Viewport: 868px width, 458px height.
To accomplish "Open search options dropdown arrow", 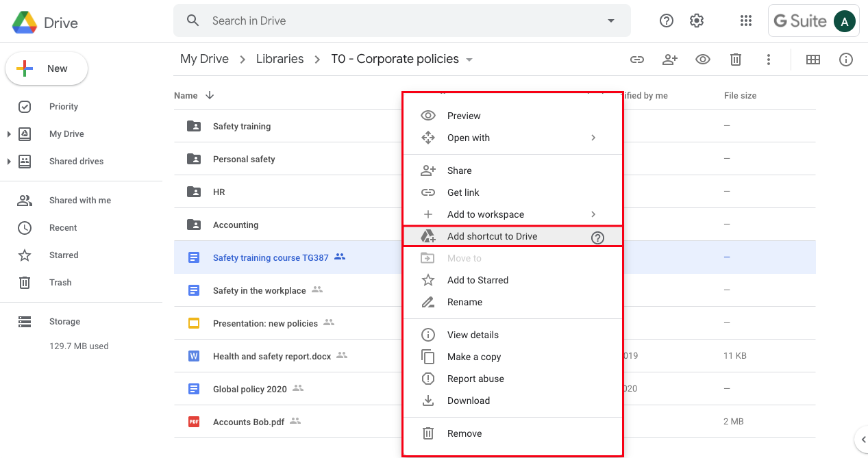I will point(611,21).
